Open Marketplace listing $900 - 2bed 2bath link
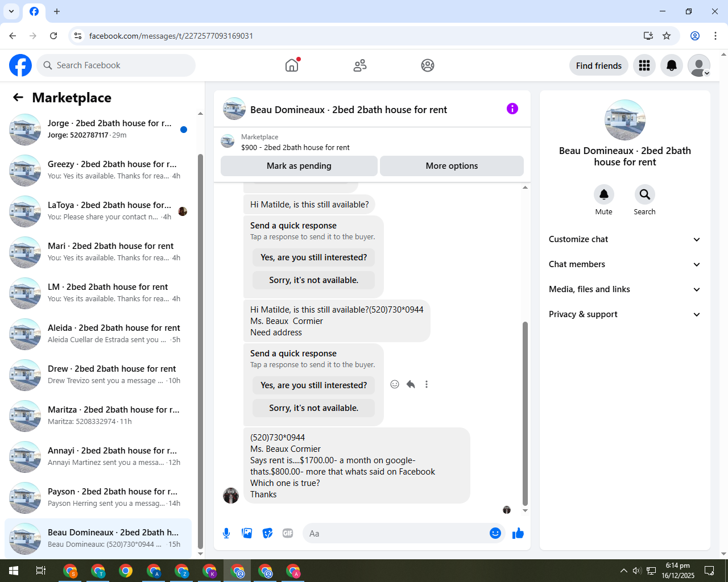The image size is (728, 582). pyautogui.click(x=295, y=147)
